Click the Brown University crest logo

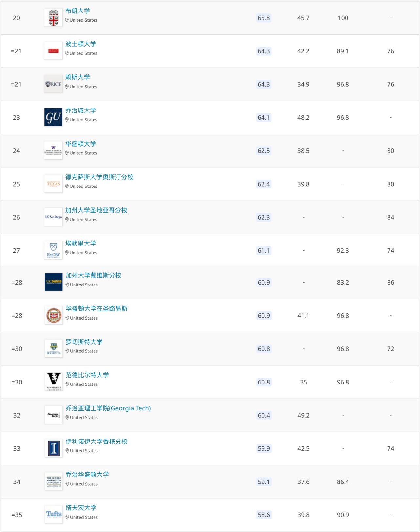pos(53,18)
